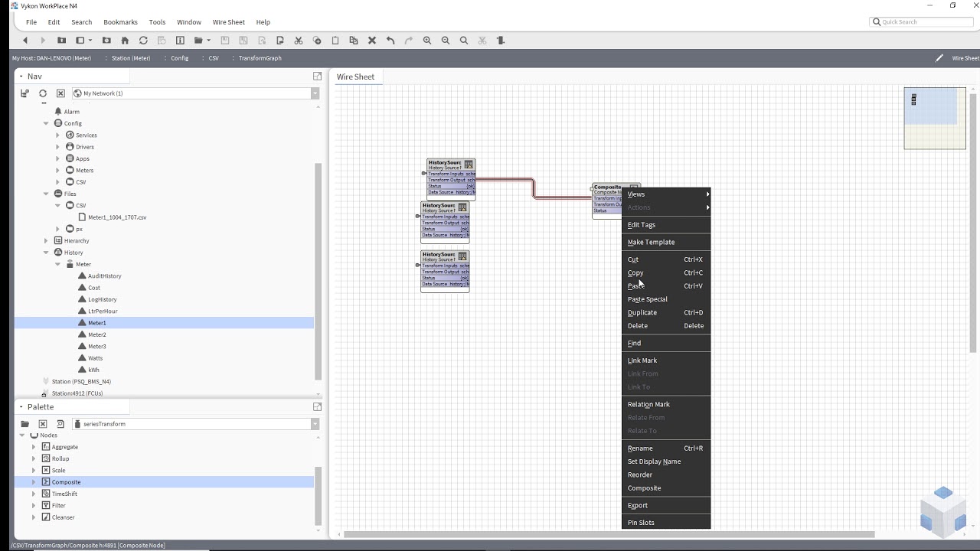Click the Services icon under Config

(x=70, y=135)
